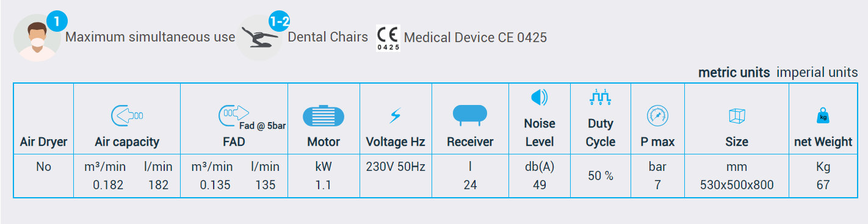Click the Duty Cycle waveform icon
868x224 pixels.
pos(601,97)
